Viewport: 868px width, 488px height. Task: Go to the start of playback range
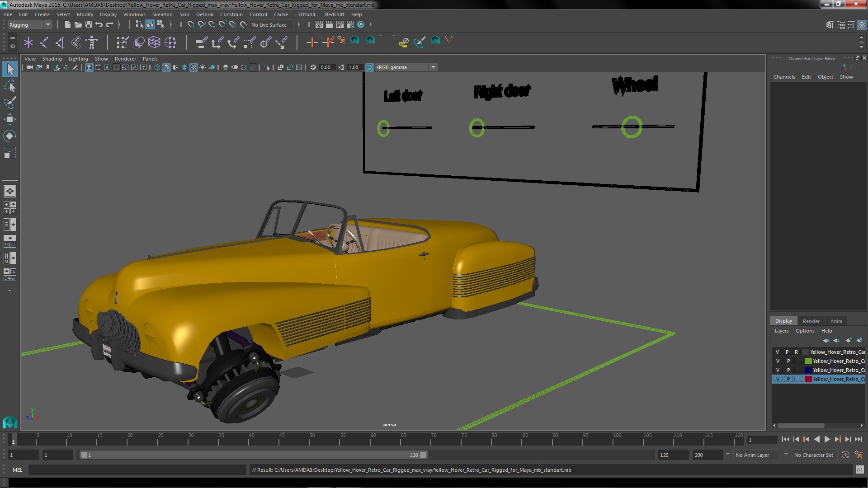pyautogui.click(x=785, y=439)
